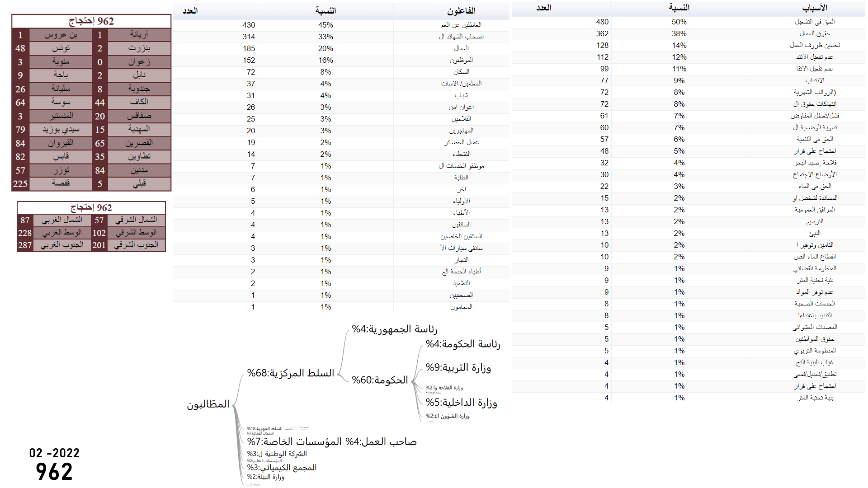Click the 962 total card
868x488 pixels.
pos(54,471)
